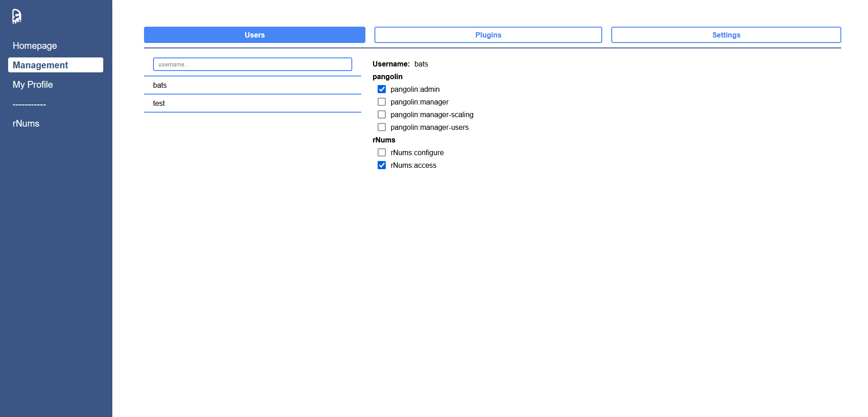
Task: Uncheck the pangolin:admin permission
Action: [x=382, y=89]
